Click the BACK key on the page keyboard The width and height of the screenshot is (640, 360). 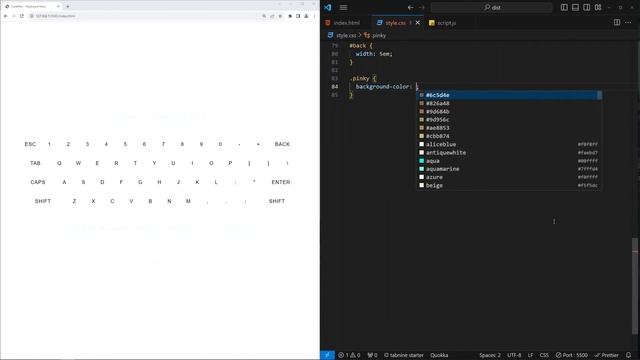(282, 144)
